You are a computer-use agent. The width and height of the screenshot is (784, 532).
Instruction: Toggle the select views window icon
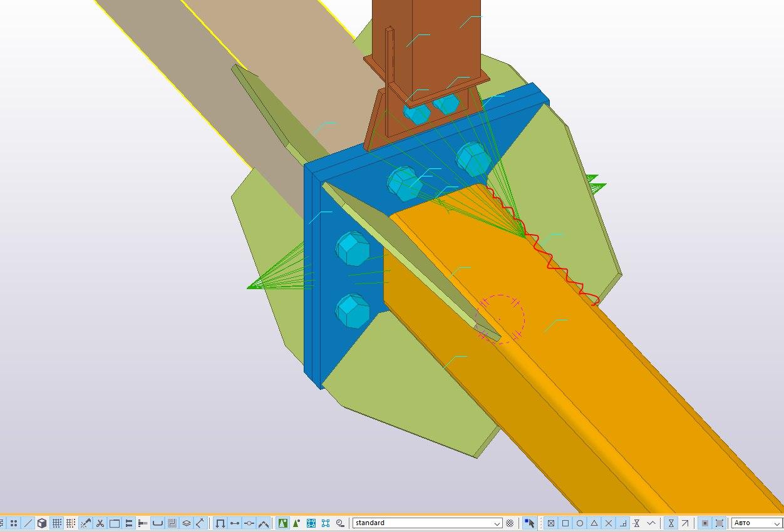tap(114, 523)
